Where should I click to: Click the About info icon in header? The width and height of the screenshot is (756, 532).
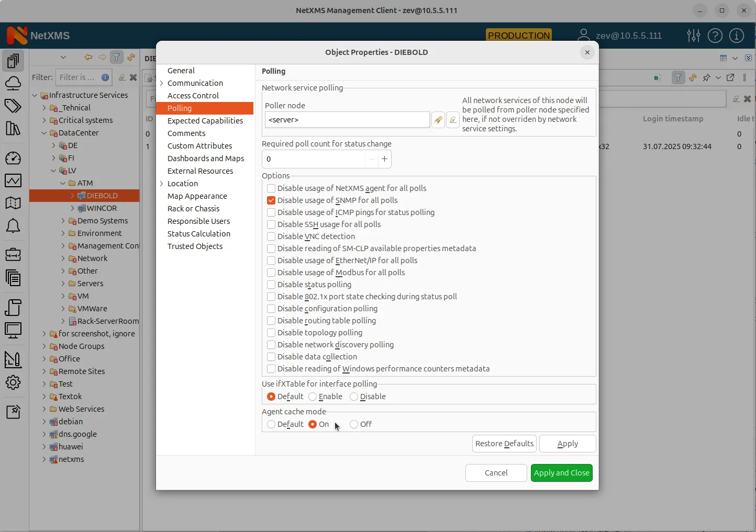[736, 36]
